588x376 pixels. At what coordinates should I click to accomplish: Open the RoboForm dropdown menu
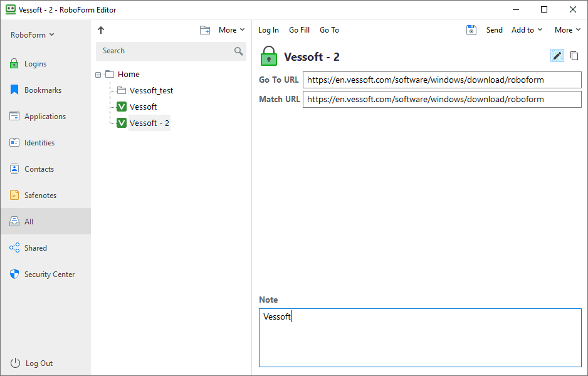coord(32,35)
